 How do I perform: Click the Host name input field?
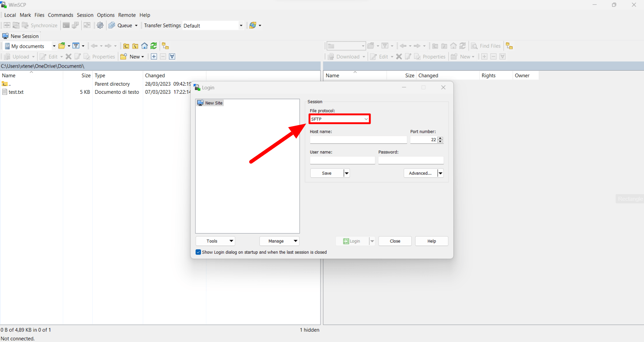click(358, 140)
